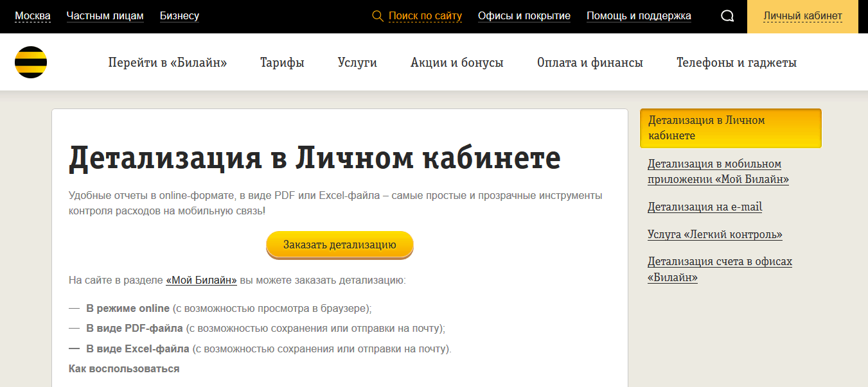Image resolution: width=868 pixels, height=387 pixels.
Task: Select Детализация в Личном кабинете sidebar tab
Action: [x=731, y=128]
